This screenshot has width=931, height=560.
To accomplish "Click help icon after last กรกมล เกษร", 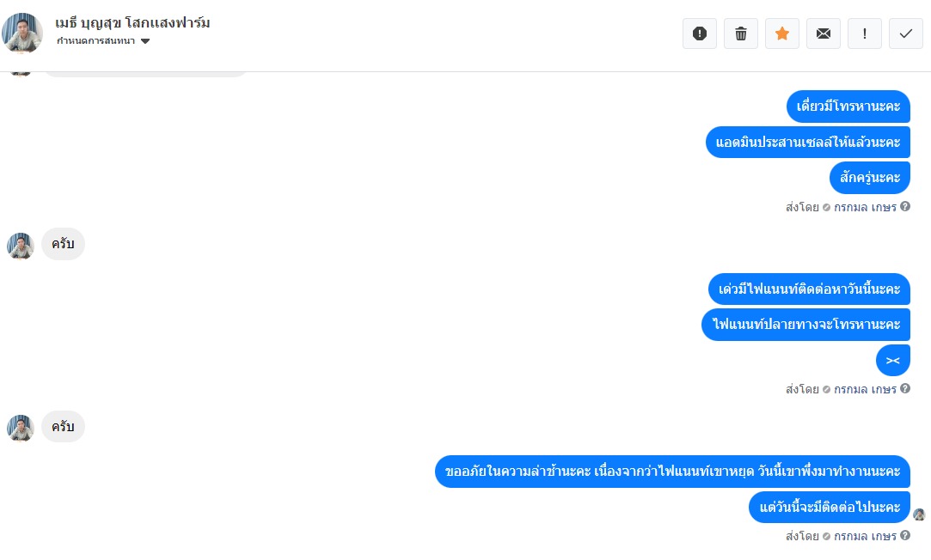I will (x=905, y=535).
